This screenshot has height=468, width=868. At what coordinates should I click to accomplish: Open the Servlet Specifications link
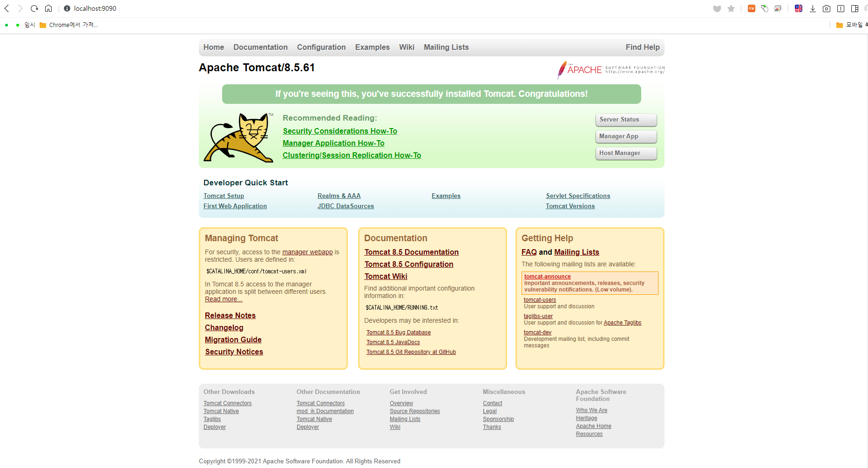pos(578,196)
